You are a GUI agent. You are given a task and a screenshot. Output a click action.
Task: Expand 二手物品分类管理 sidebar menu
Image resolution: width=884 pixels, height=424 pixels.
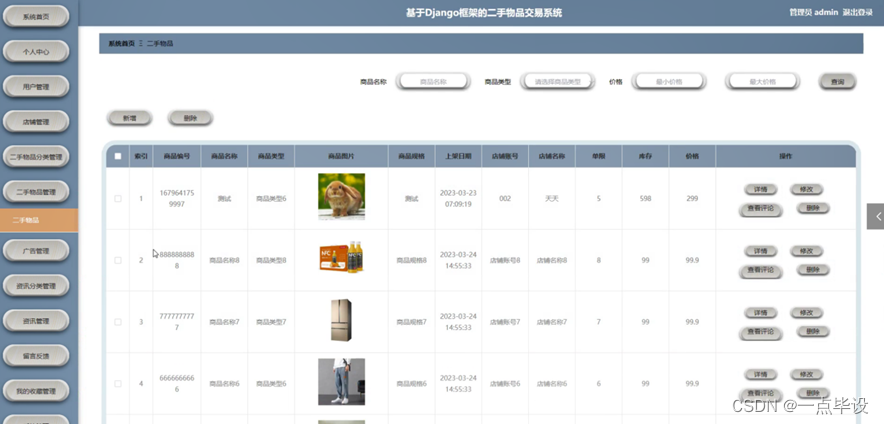click(x=36, y=157)
